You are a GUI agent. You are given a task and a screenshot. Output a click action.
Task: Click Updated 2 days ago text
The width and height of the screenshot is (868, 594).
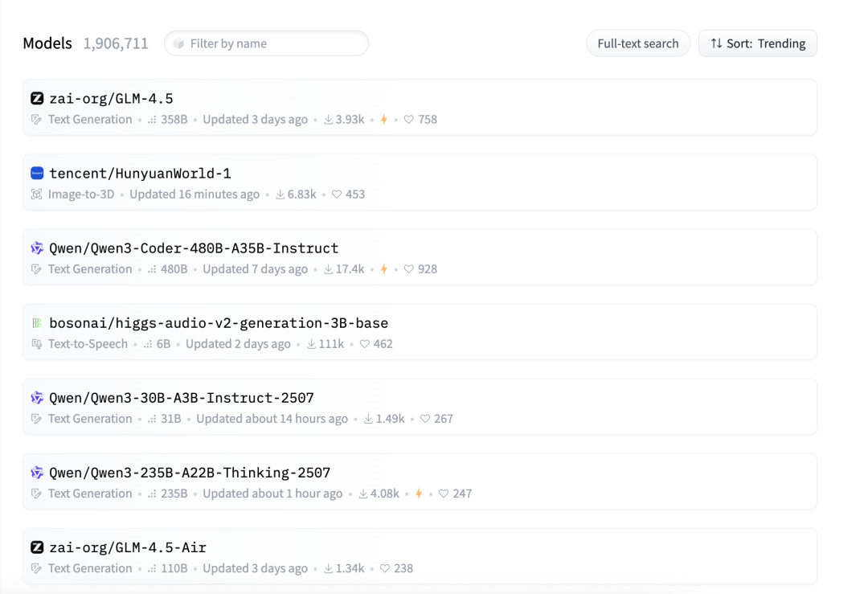click(x=238, y=344)
